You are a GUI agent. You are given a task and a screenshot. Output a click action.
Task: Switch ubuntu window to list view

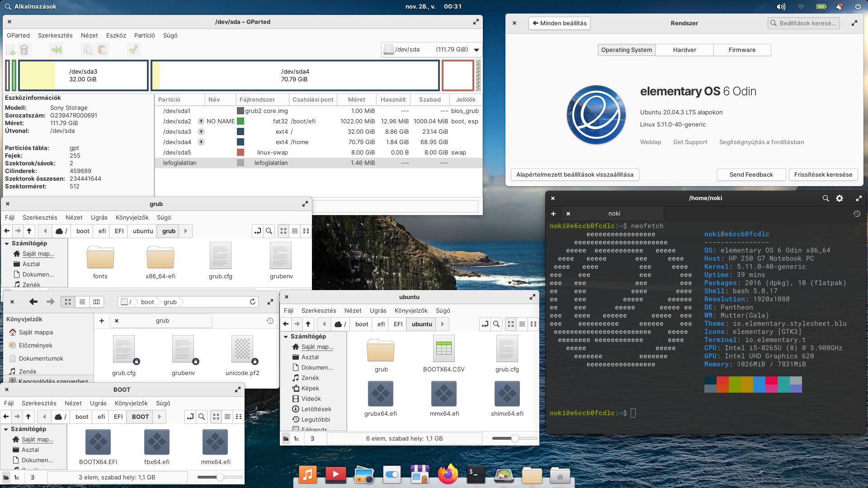point(522,324)
